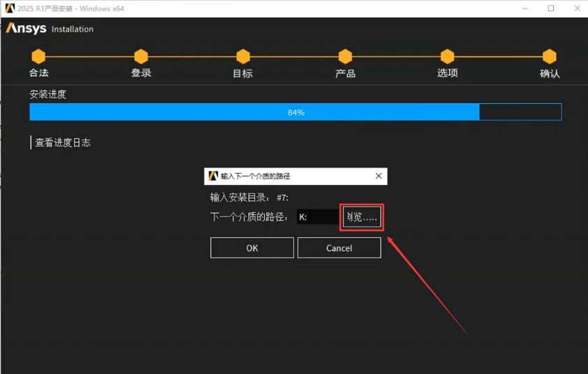Maximize the installer window
The width and height of the screenshot is (588, 374).
pos(551,8)
